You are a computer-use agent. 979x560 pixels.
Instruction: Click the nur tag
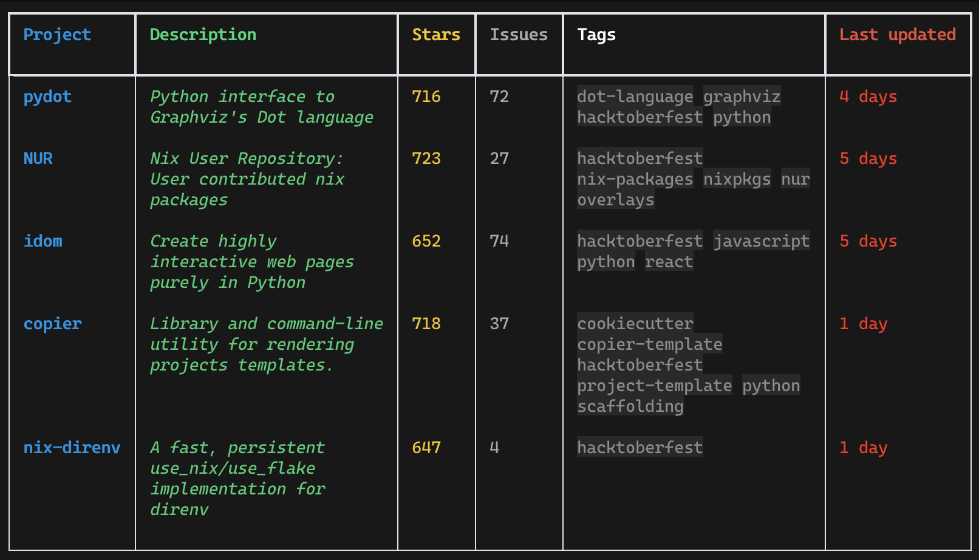pos(796,179)
